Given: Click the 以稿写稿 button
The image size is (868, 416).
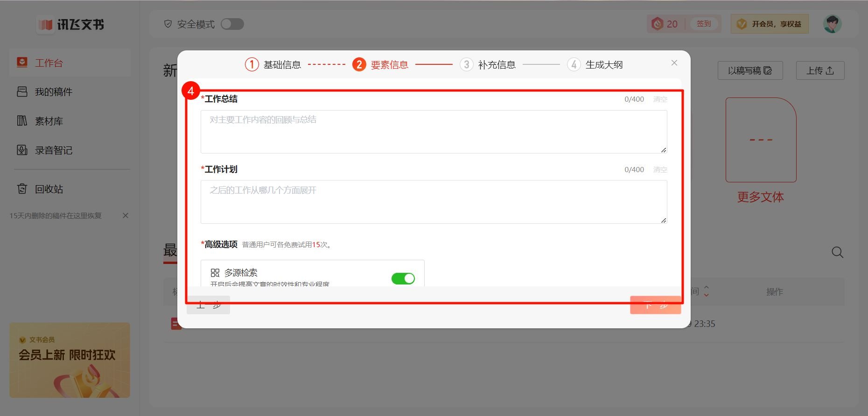Looking at the screenshot, I should tap(750, 70).
